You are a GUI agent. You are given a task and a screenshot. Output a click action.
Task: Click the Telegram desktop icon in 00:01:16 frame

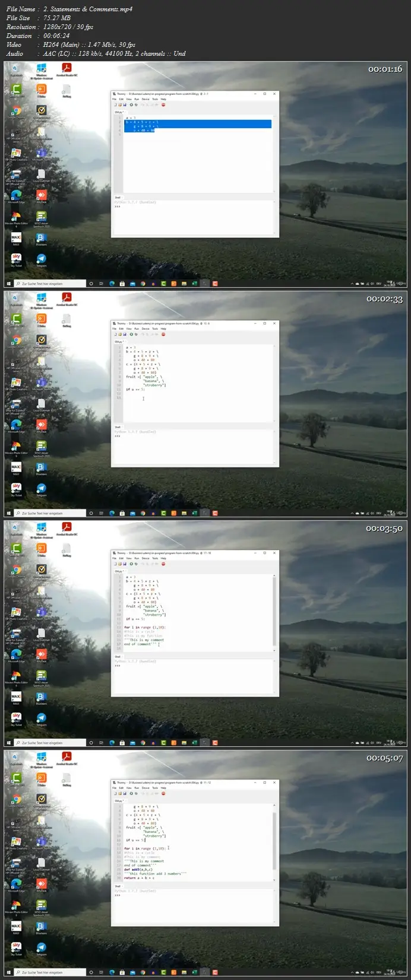[41, 259]
